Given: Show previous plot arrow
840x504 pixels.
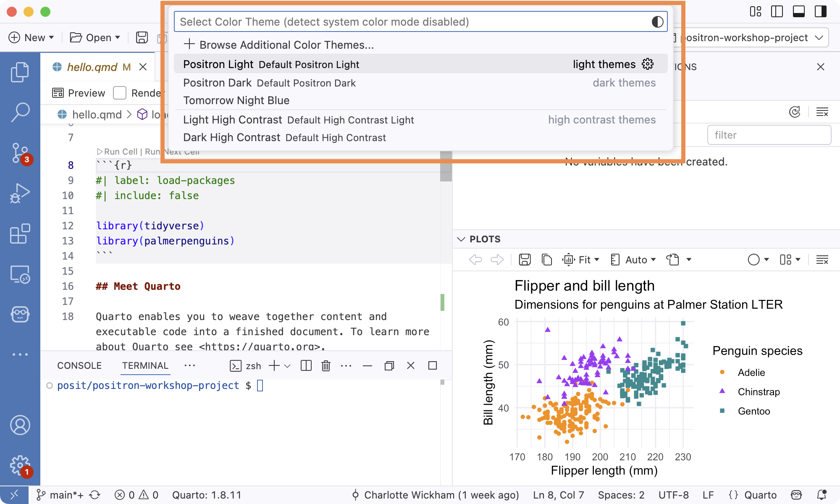Looking at the screenshot, I should pyautogui.click(x=475, y=260).
